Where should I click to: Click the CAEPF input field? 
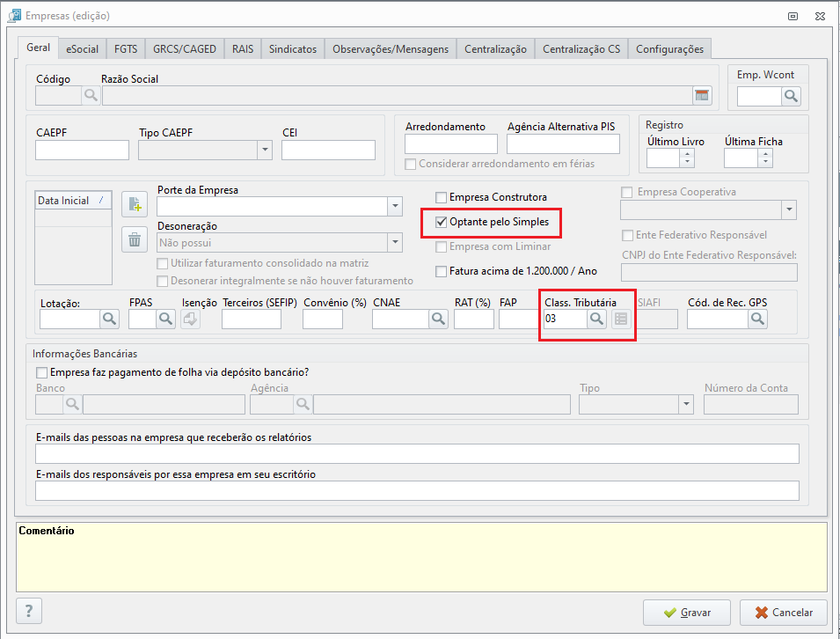82,151
